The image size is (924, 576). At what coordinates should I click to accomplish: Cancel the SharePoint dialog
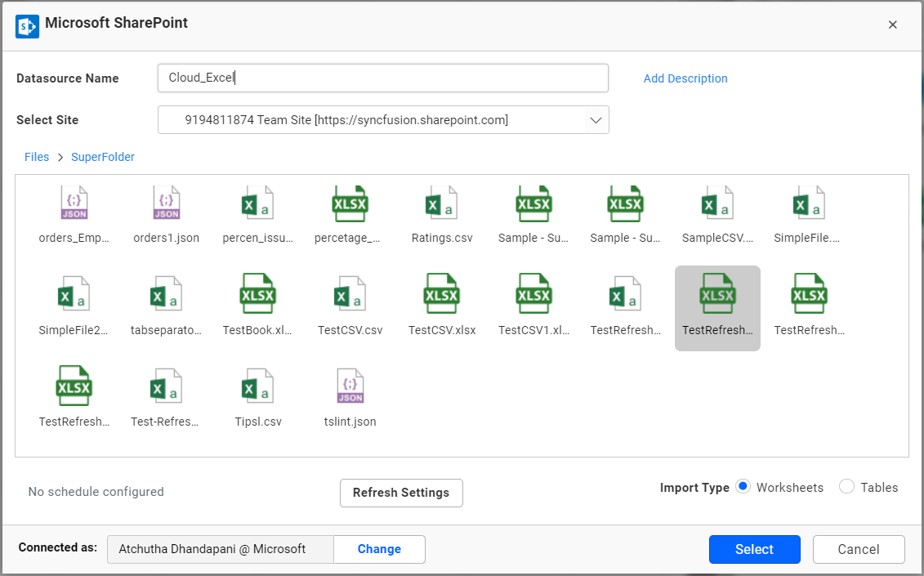click(859, 550)
